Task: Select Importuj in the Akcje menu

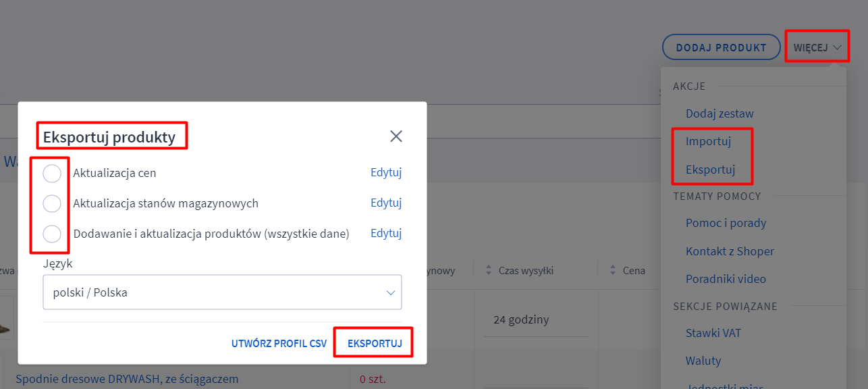Action: [708, 142]
